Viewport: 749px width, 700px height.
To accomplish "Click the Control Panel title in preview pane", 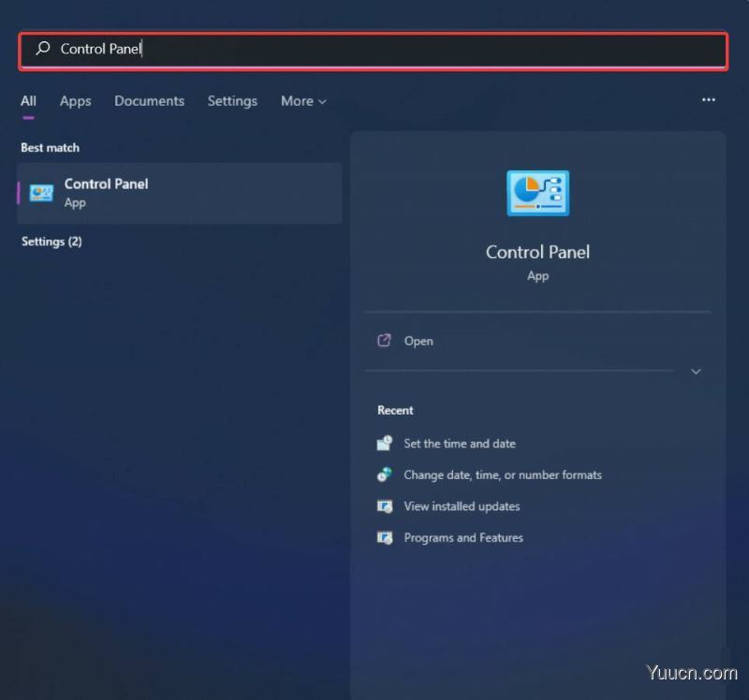I will [x=537, y=252].
